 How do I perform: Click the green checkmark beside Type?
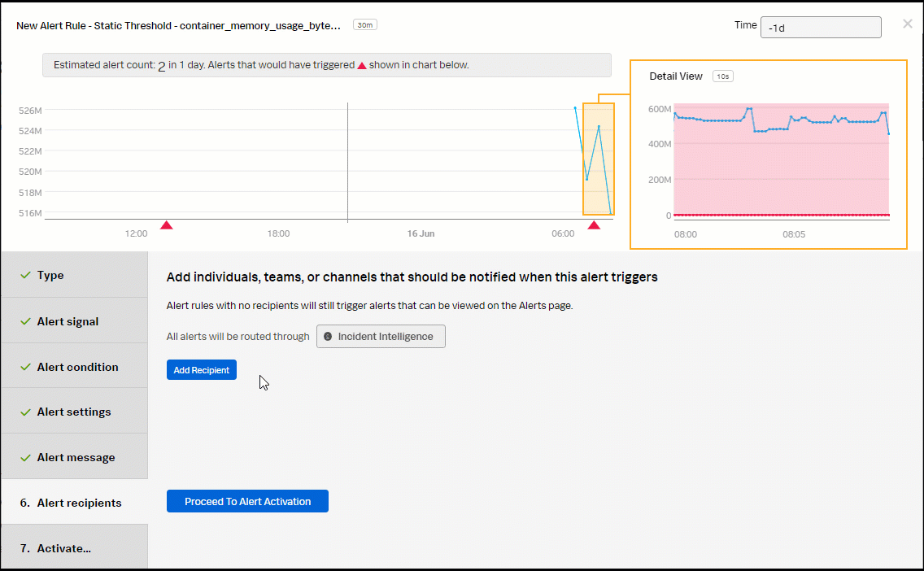(26, 276)
